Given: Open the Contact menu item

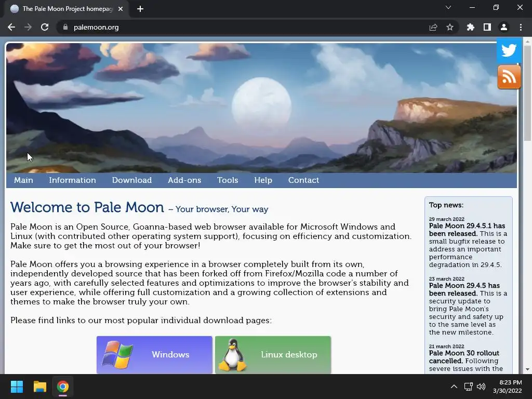Looking at the screenshot, I should [303, 180].
